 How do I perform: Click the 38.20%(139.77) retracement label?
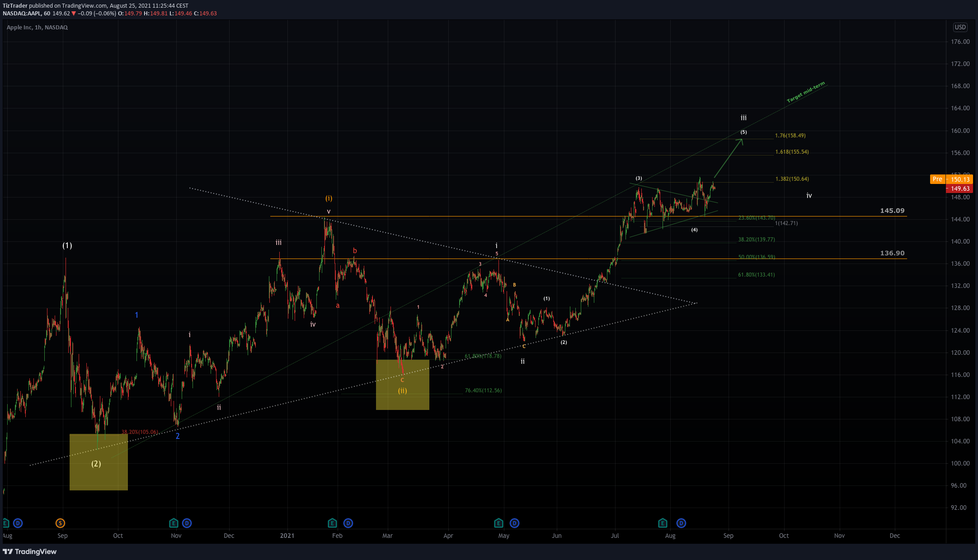(x=756, y=240)
